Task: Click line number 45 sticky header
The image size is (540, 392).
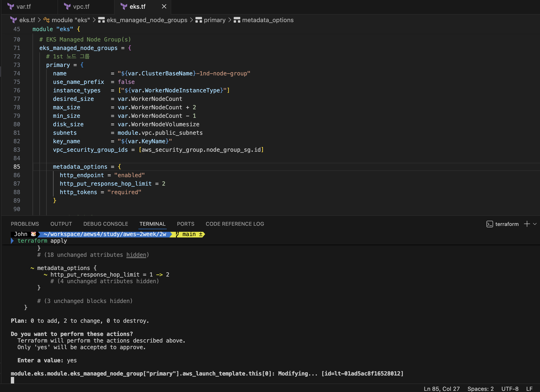Action: [17, 29]
